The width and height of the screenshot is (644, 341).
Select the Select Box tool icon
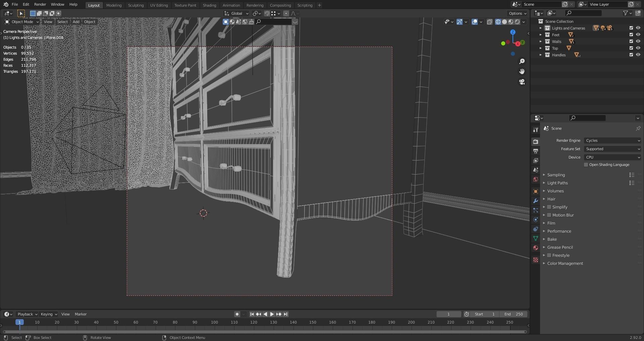[x=21, y=13]
